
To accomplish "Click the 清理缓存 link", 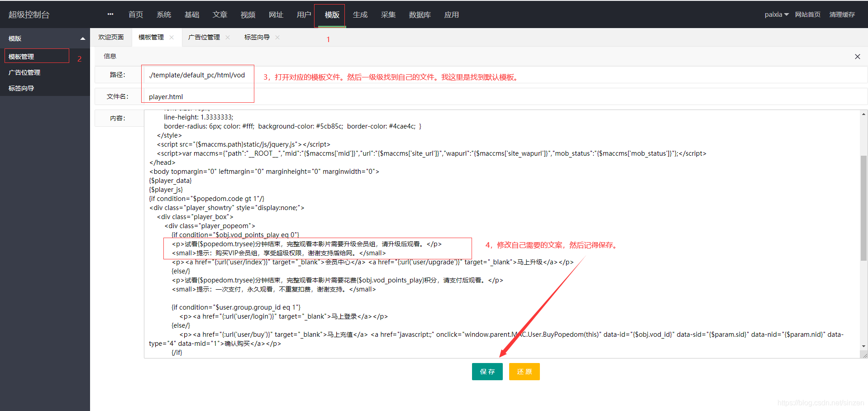I will [842, 14].
